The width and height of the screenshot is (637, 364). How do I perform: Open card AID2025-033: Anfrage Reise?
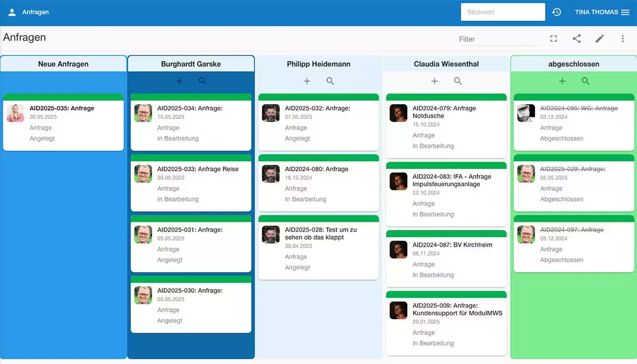[191, 183]
